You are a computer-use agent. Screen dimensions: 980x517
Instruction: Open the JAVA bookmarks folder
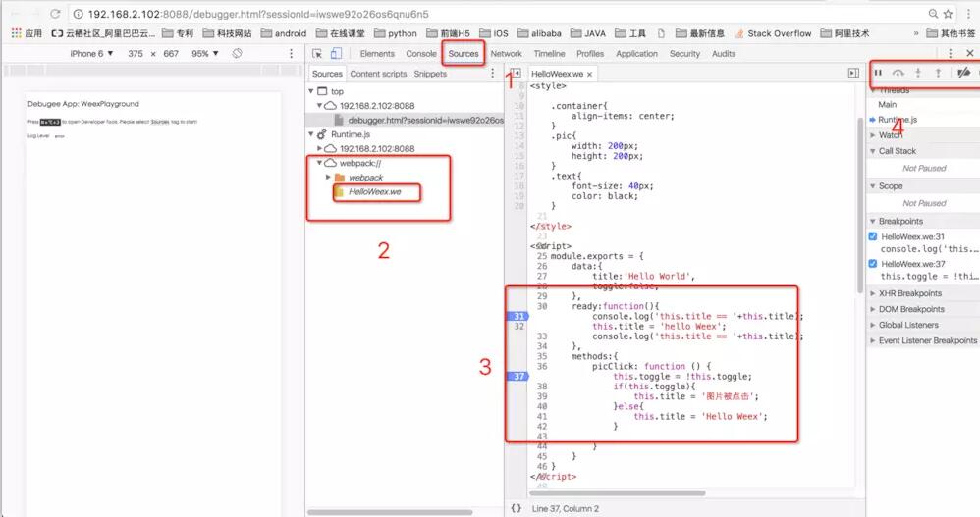[x=588, y=33]
